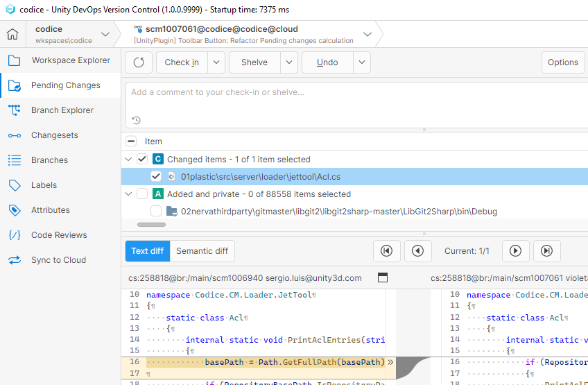Image resolution: width=588 pixels, height=385 pixels.
Task: Jump to the last difference
Action: 547,251
